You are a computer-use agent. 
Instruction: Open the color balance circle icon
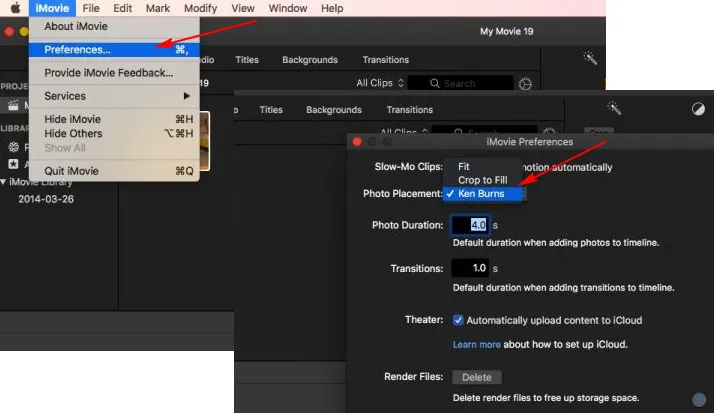click(698, 109)
